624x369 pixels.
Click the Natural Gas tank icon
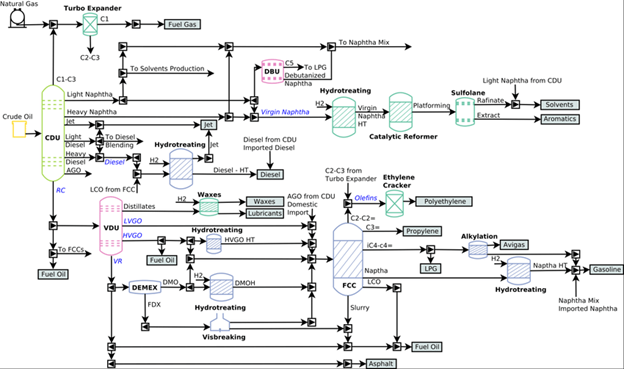coord(18,18)
